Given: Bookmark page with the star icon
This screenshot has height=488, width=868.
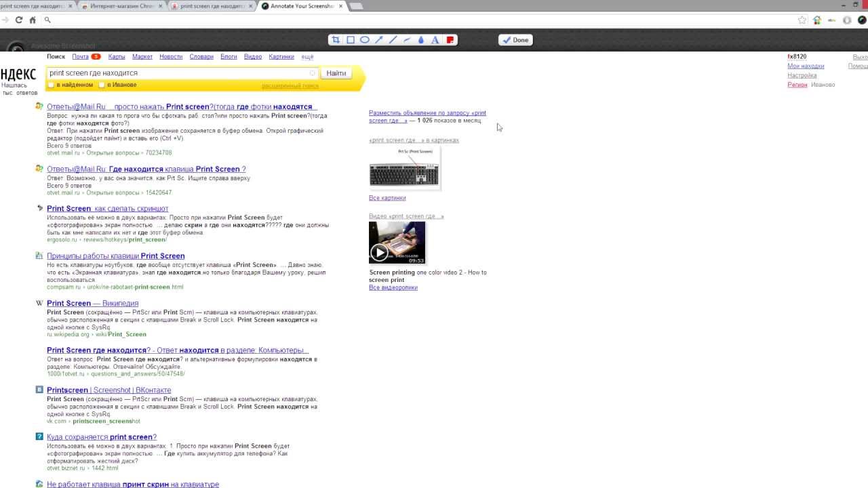Looking at the screenshot, I should click(802, 20).
